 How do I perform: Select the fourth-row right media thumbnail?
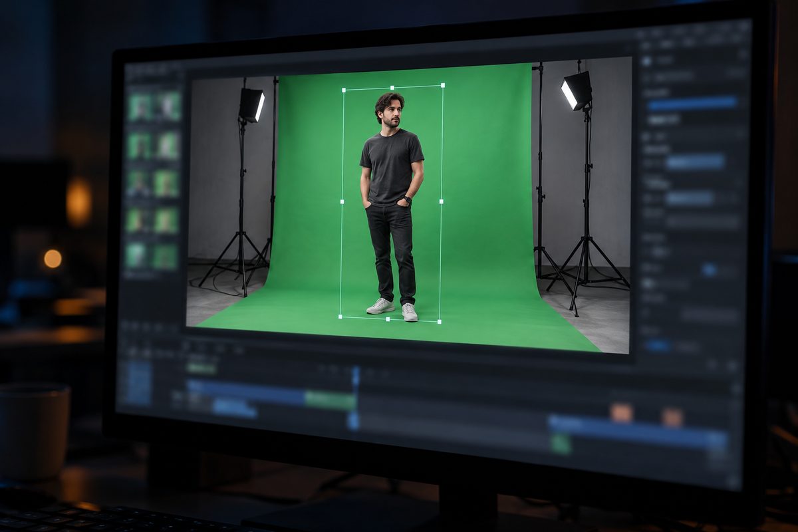166,220
